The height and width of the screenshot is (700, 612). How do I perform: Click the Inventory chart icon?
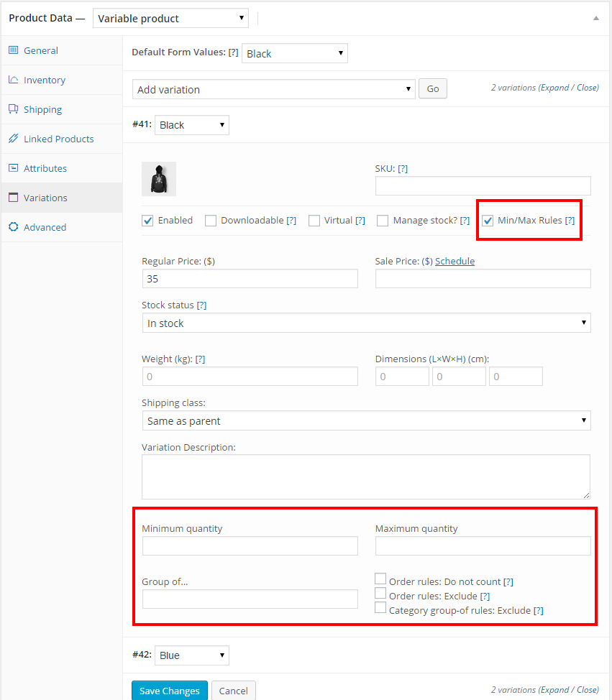(x=14, y=80)
